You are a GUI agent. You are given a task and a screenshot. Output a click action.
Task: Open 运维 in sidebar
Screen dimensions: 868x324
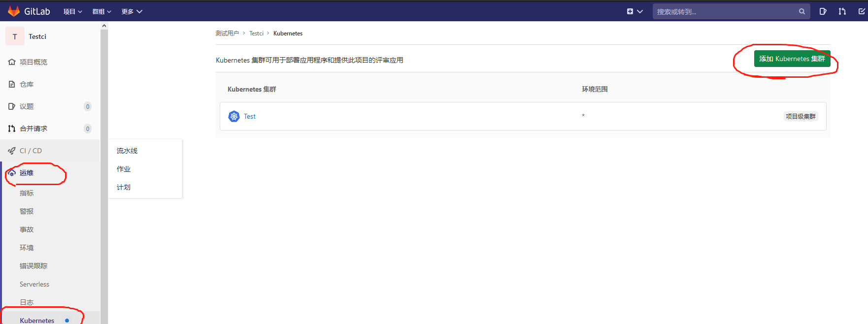27,173
